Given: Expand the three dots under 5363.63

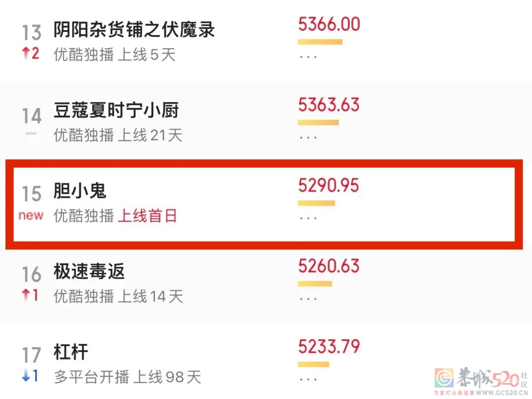Looking at the screenshot, I should [x=308, y=137].
